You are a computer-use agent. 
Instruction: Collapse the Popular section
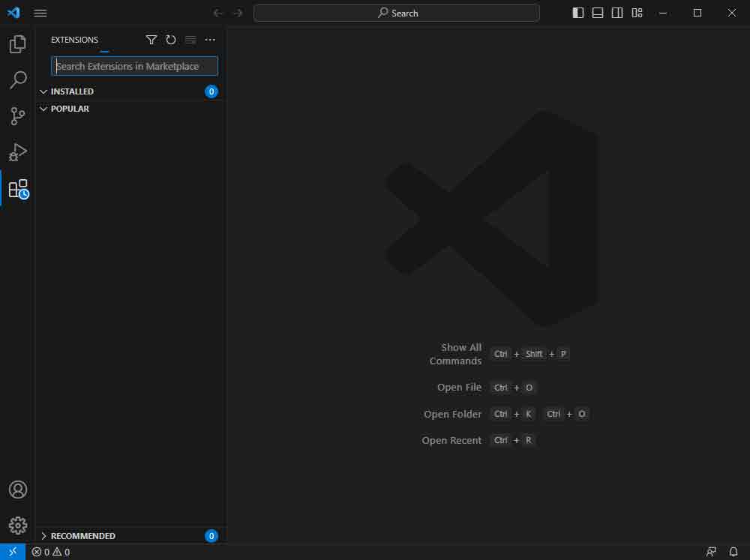pyautogui.click(x=43, y=109)
